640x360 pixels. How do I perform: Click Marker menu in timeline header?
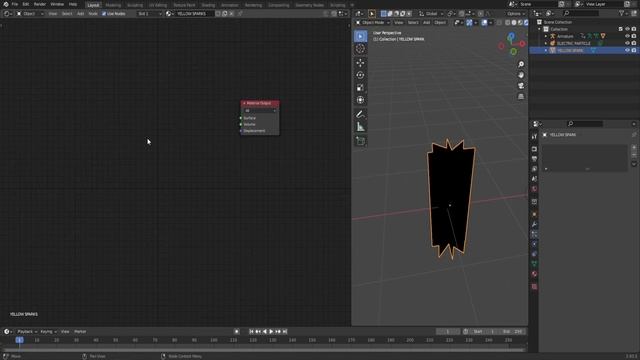tap(80, 331)
